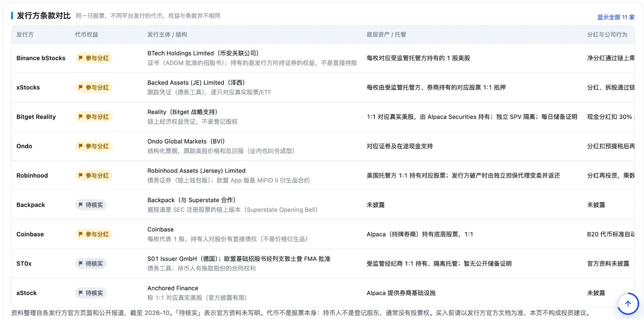Click 官方资料未披露 dividend cell
644x319 pixels.
pos(608,263)
